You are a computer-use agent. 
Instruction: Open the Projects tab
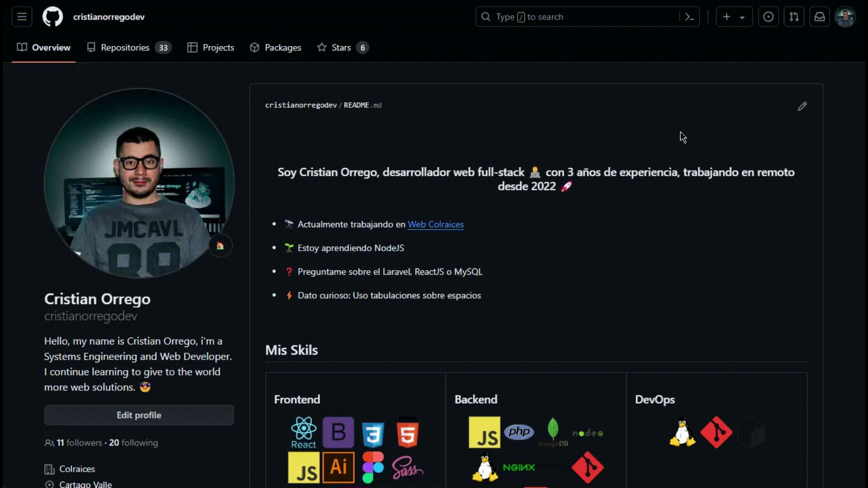pyautogui.click(x=218, y=47)
